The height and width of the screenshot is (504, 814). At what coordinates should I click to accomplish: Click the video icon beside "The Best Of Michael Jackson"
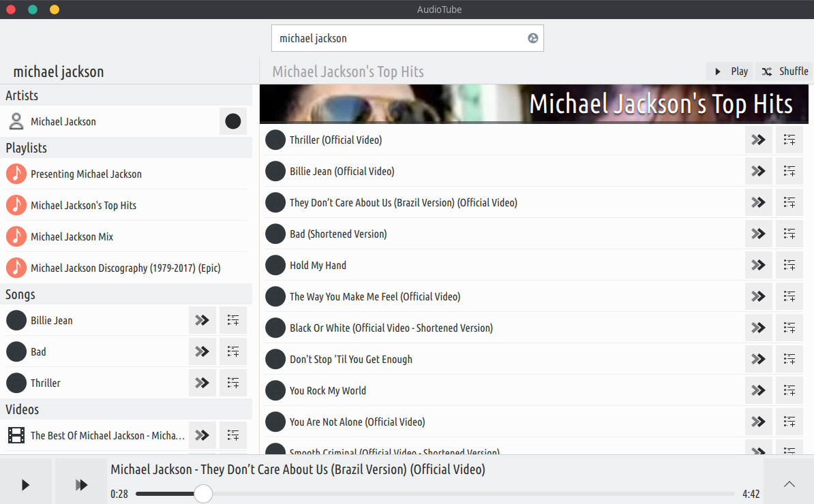point(16,435)
